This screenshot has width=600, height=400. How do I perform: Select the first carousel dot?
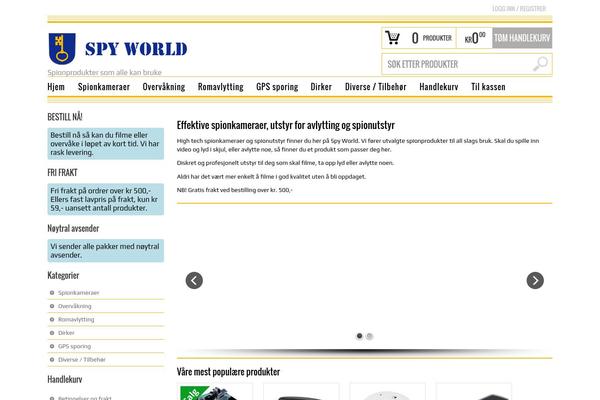tap(359, 336)
